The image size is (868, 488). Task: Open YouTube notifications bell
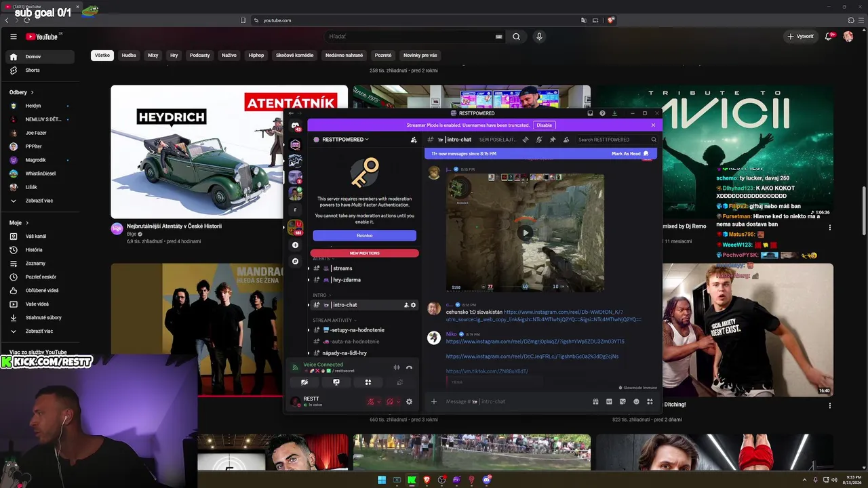[829, 37]
